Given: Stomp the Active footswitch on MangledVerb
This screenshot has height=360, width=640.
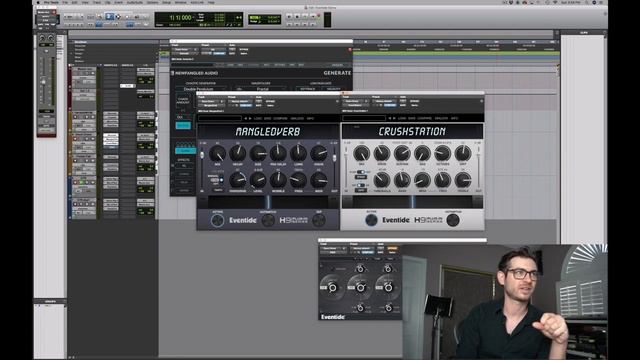Looking at the screenshot, I should click(x=218, y=220).
